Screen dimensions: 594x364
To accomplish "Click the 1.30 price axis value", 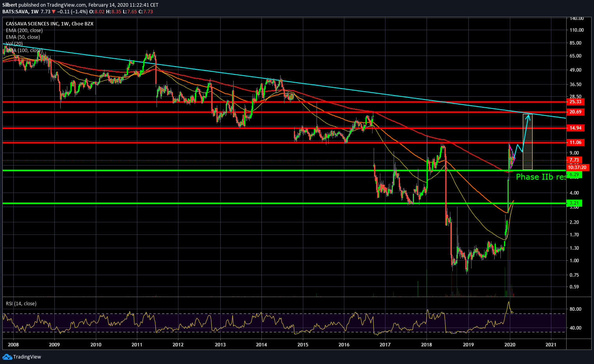I will [x=574, y=248].
